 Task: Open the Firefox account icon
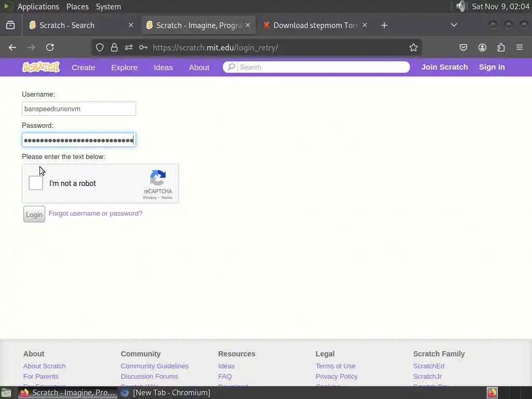coord(482,47)
